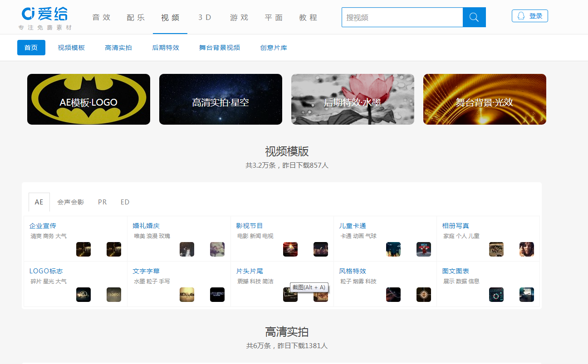Open the 文字字幕 category link
Viewport: 588px width, 364px height.
(x=146, y=271)
